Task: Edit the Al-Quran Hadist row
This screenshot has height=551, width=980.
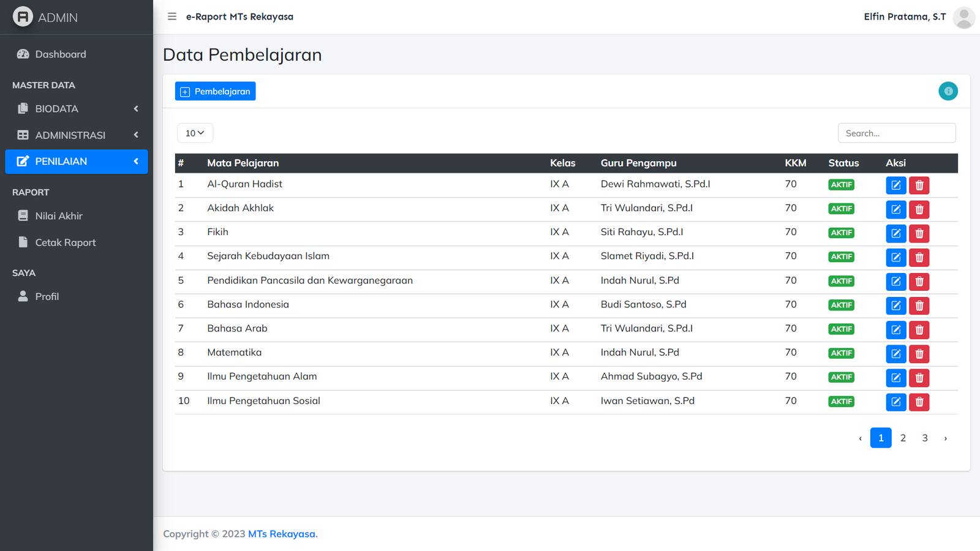Action: coord(895,185)
